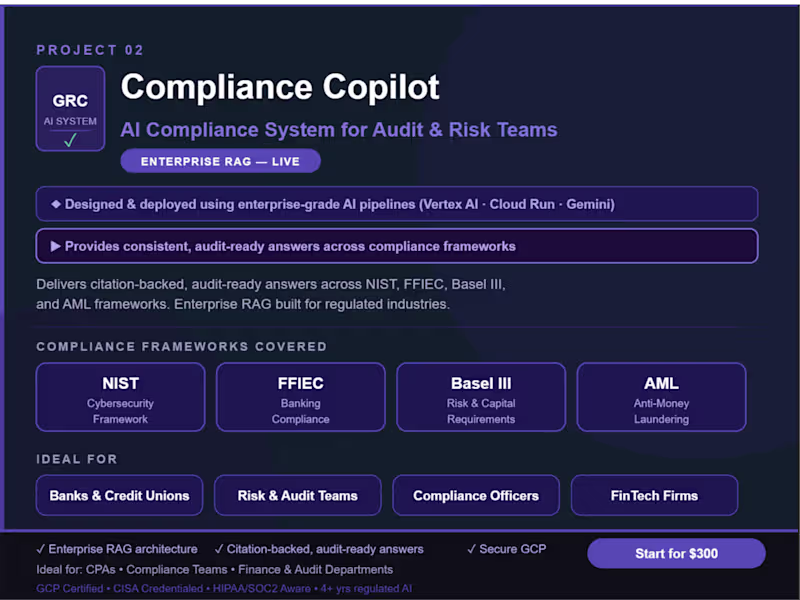Click the Project 02 label
This screenshot has width=800, height=600.
click(x=90, y=50)
